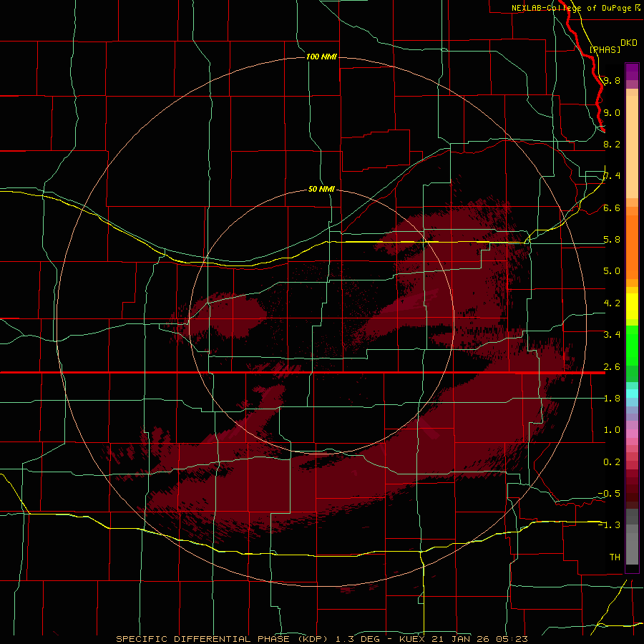Click the 5.0 value on the color scale

[612, 271]
